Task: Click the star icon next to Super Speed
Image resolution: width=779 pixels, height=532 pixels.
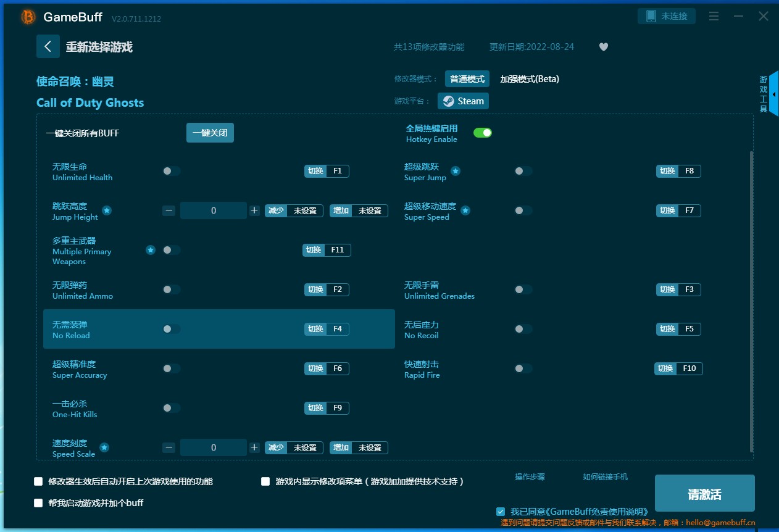Action: click(465, 210)
